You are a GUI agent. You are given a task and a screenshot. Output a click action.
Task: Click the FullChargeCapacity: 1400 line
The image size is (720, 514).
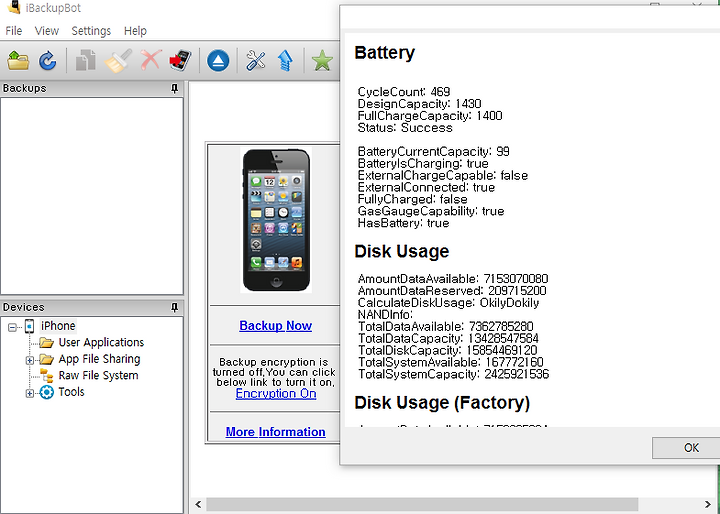(x=430, y=116)
